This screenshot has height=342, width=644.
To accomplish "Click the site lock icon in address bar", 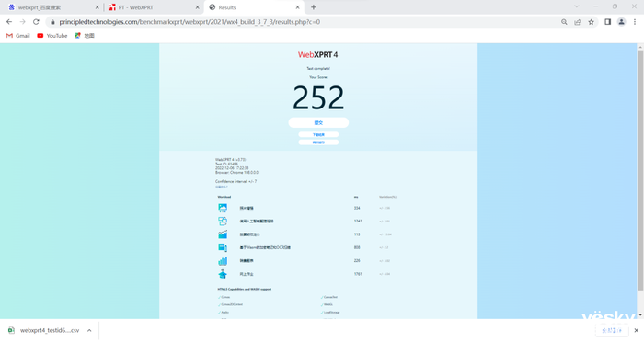I will 52,22.
